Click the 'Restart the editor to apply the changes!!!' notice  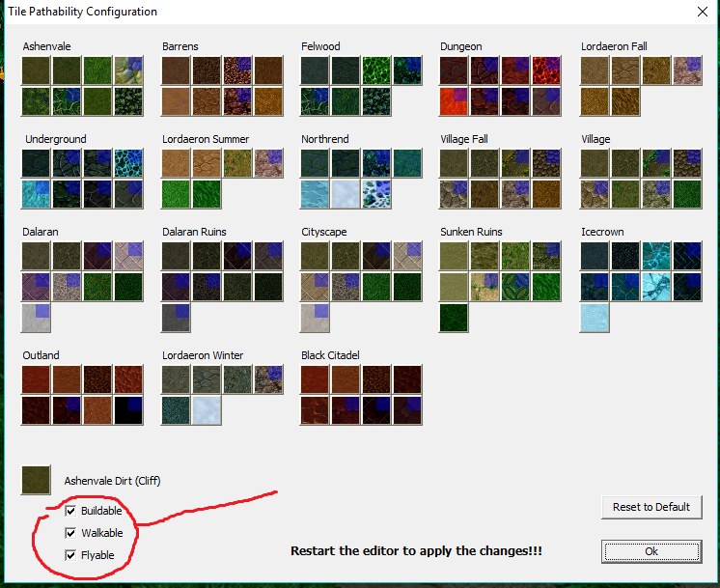417,550
